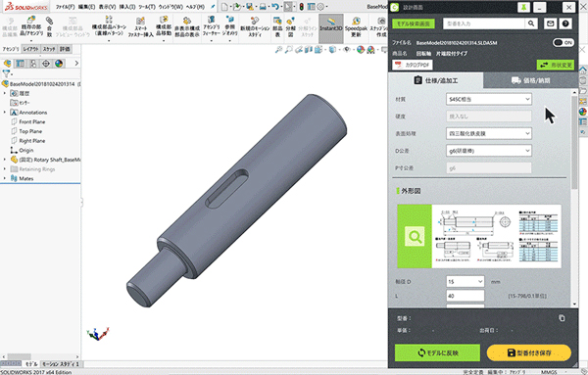
Task: Switch to the Evaluate command tab
Action: pos(65,49)
